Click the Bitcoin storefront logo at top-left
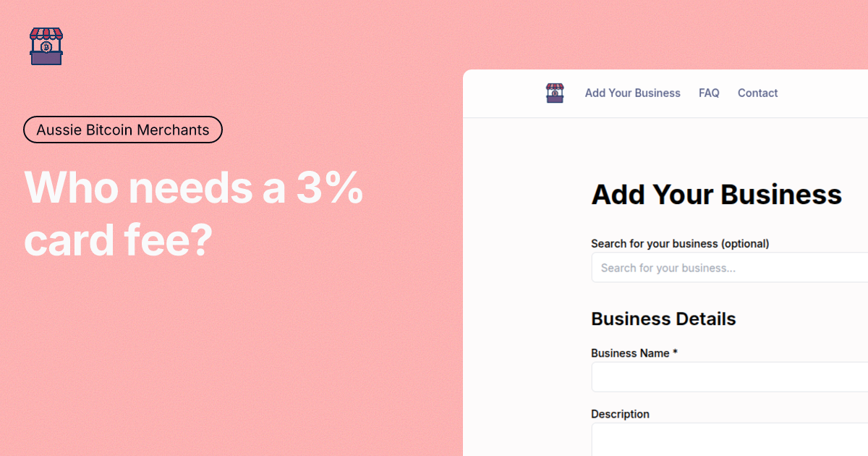868x456 pixels. (46, 46)
